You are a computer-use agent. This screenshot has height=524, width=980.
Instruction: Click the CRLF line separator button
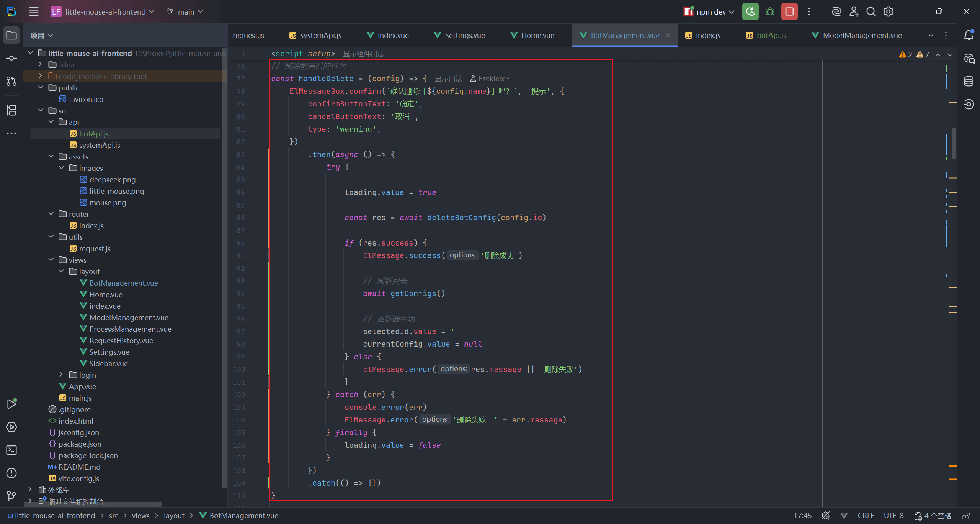click(866, 516)
